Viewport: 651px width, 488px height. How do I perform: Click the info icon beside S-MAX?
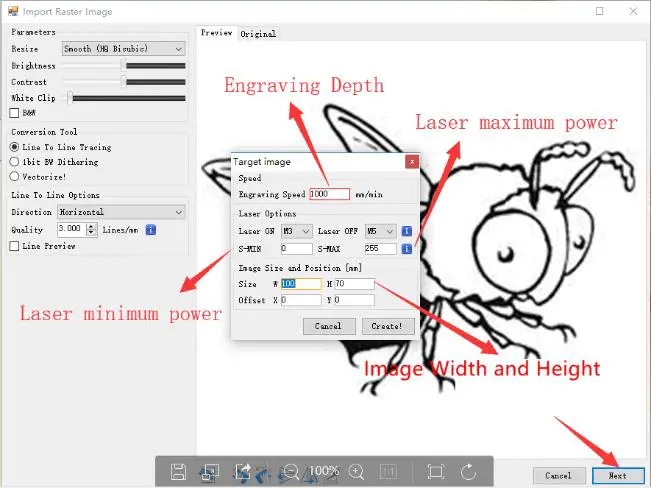coord(407,249)
